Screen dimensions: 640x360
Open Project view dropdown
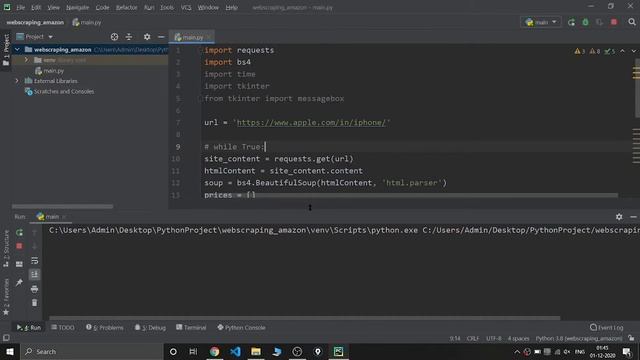[x=35, y=37]
